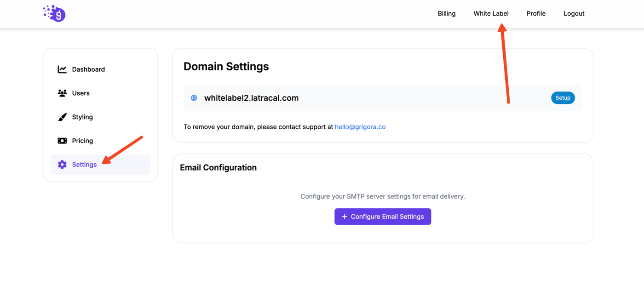Click the Styling paintbrush icon
The image size is (644, 303).
[62, 117]
